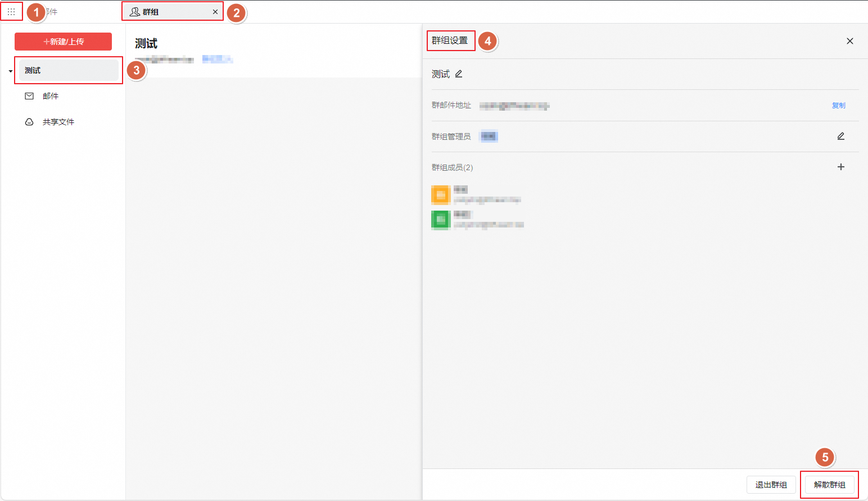Click the 测试 heading in main panel
This screenshot has height=501, width=868.
tap(146, 44)
